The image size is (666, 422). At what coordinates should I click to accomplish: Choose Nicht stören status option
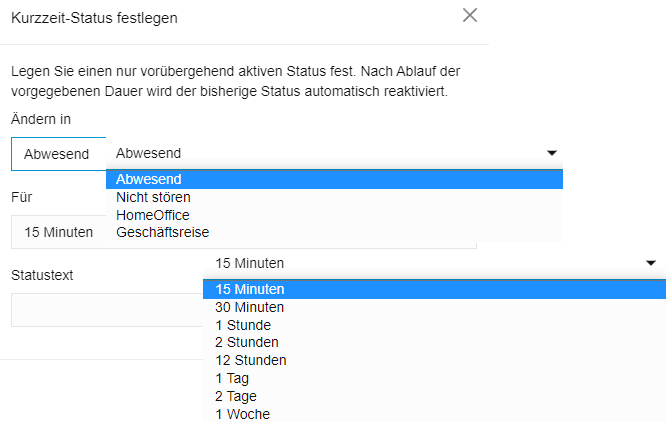click(x=334, y=197)
